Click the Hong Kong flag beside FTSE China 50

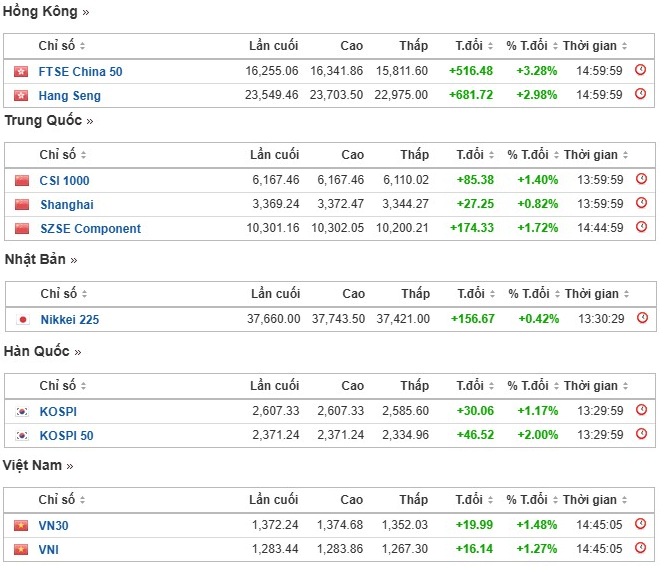[x=21, y=72]
